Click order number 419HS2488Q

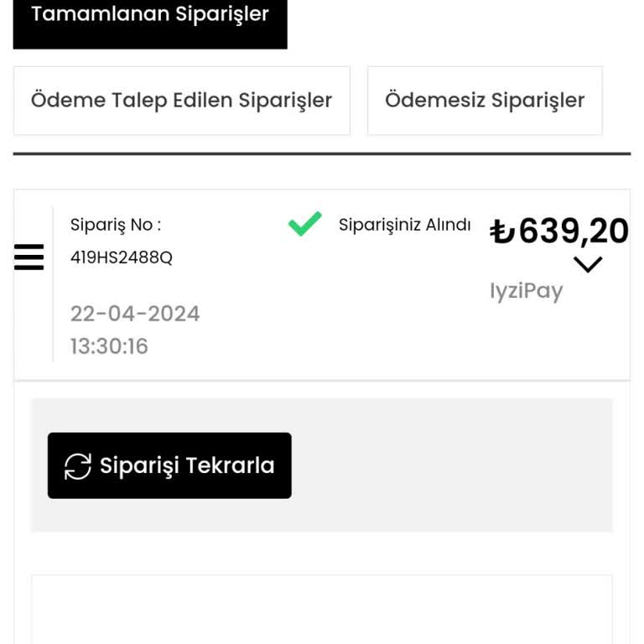(122, 257)
